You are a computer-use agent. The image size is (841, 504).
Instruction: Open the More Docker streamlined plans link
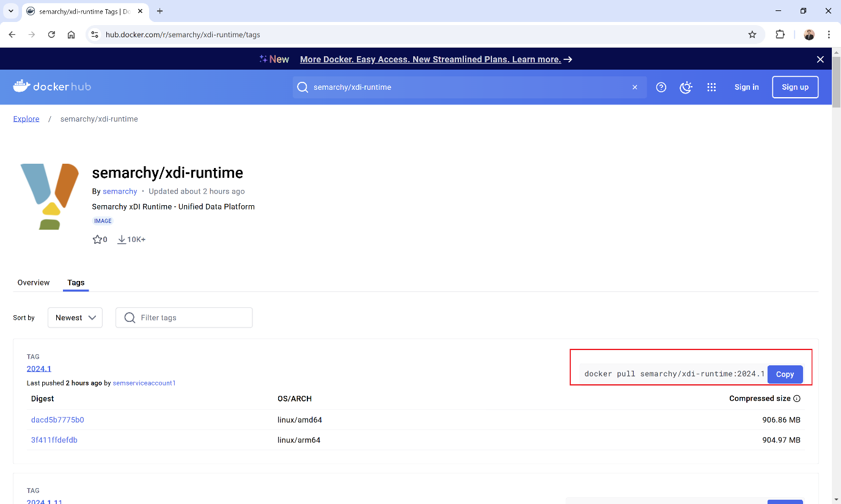tap(430, 59)
